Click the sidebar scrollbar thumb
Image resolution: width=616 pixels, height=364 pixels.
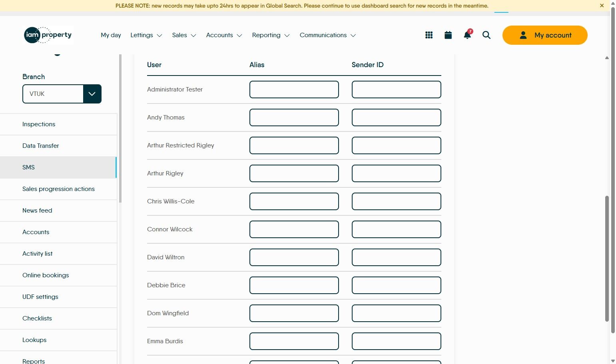120,128
